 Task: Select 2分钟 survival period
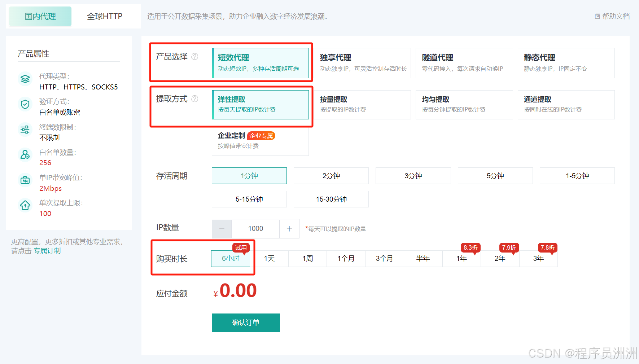331,176
